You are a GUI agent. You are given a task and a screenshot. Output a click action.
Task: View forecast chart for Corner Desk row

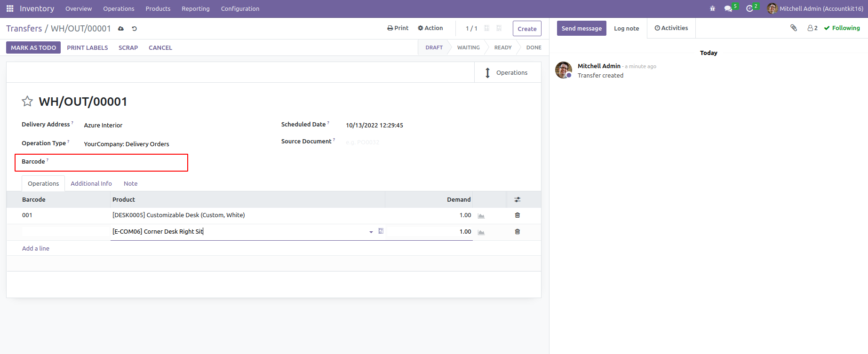pos(481,232)
